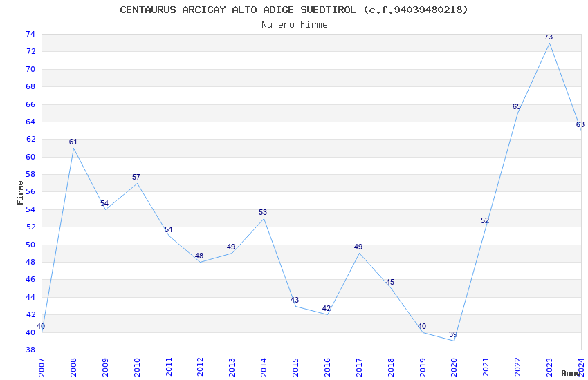Click x-axis year label 2010
Screen dimensions: 588x380
click(137, 368)
